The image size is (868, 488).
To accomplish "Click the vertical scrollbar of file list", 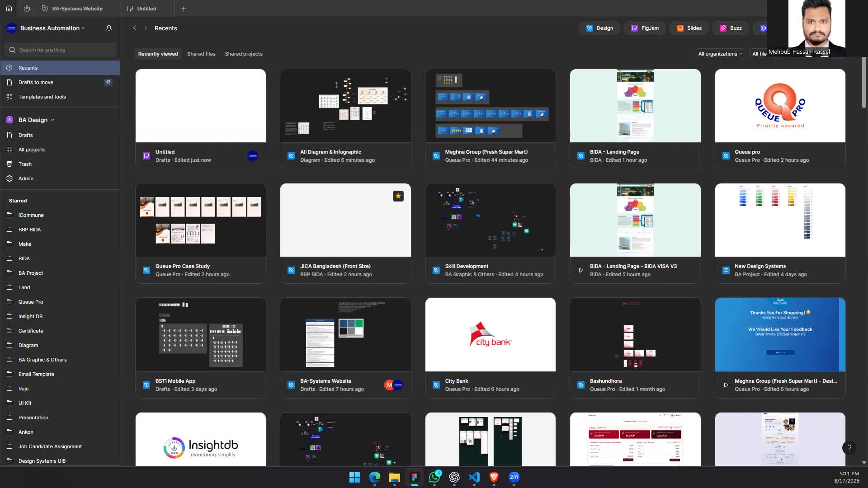I will (x=864, y=82).
